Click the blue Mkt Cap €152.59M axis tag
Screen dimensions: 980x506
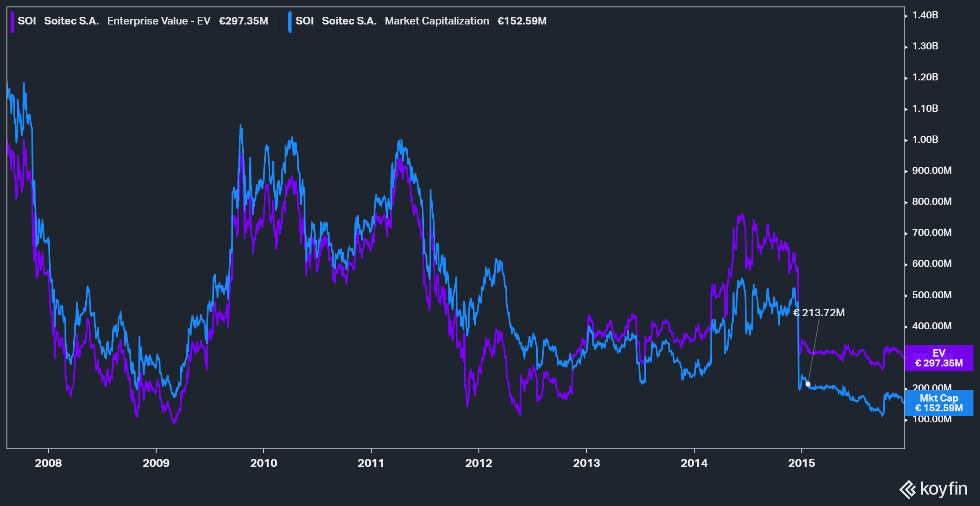(939, 403)
